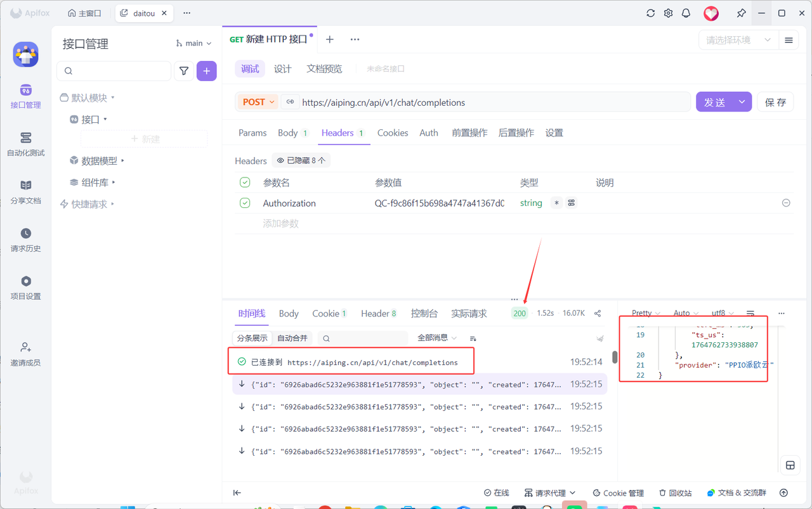Remove the Authorization header with minus icon
812x509 pixels.
786,203
